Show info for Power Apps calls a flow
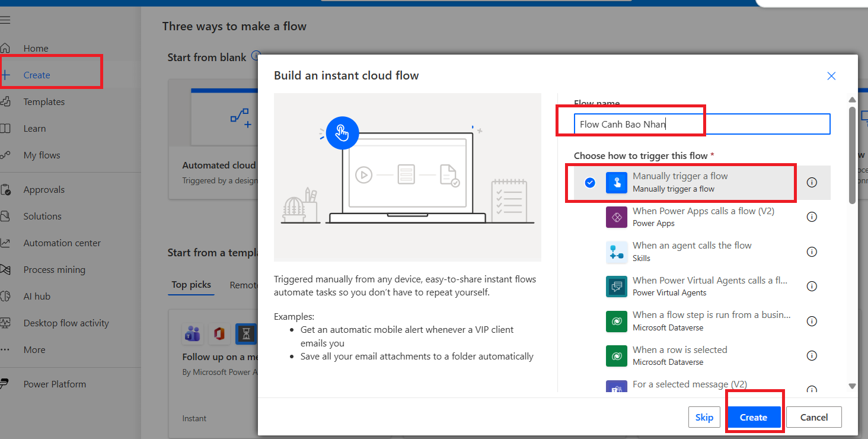Image resolution: width=868 pixels, height=439 pixels. tap(812, 217)
